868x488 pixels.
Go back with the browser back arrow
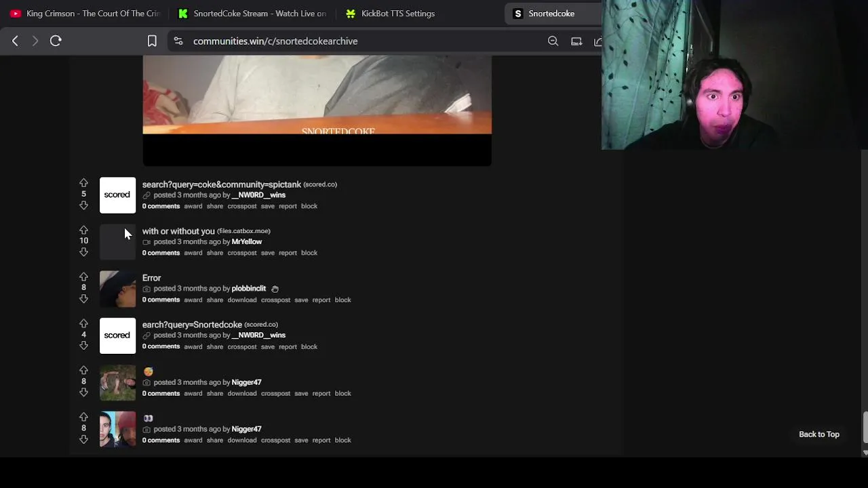15,41
